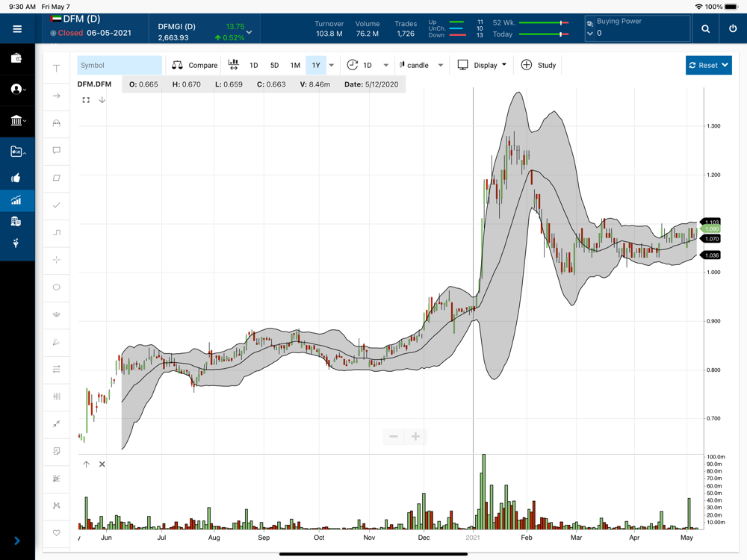Image resolution: width=747 pixels, height=560 pixels.
Task: Select the 1D range tab
Action: click(x=254, y=65)
